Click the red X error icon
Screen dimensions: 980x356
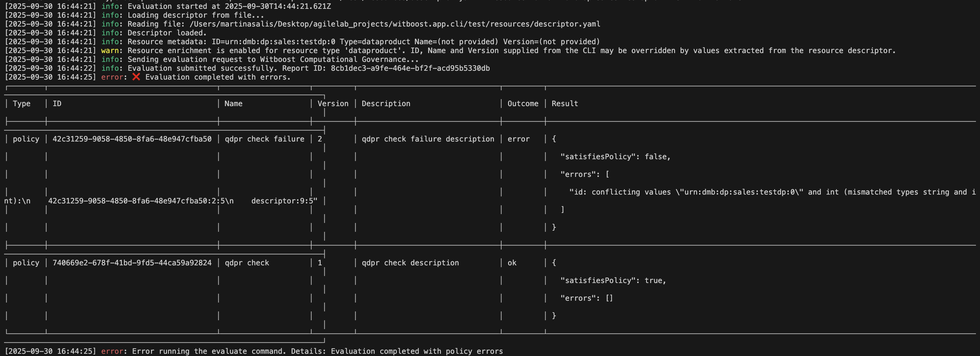(x=136, y=77)
